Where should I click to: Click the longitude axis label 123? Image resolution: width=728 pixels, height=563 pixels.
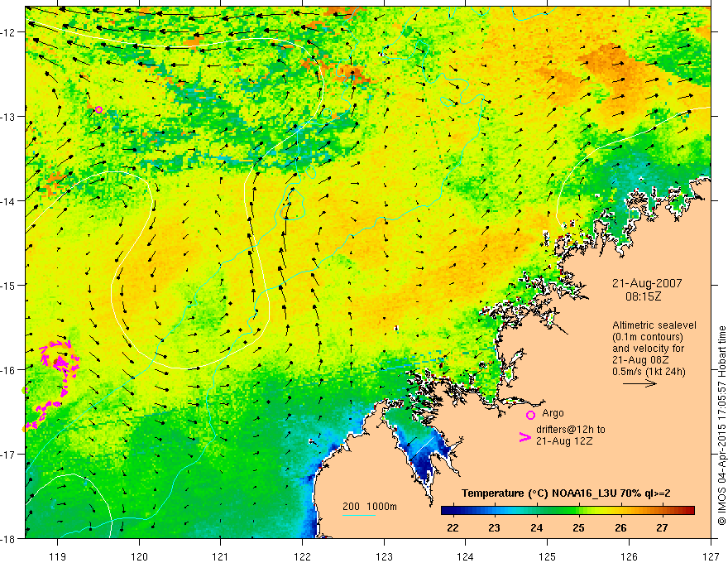[384, 556]
